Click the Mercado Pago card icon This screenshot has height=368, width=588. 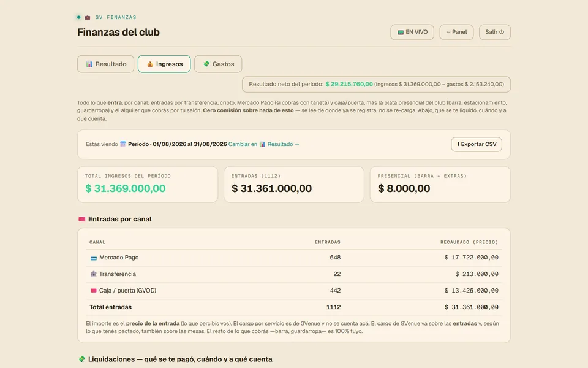coord(93,258)
